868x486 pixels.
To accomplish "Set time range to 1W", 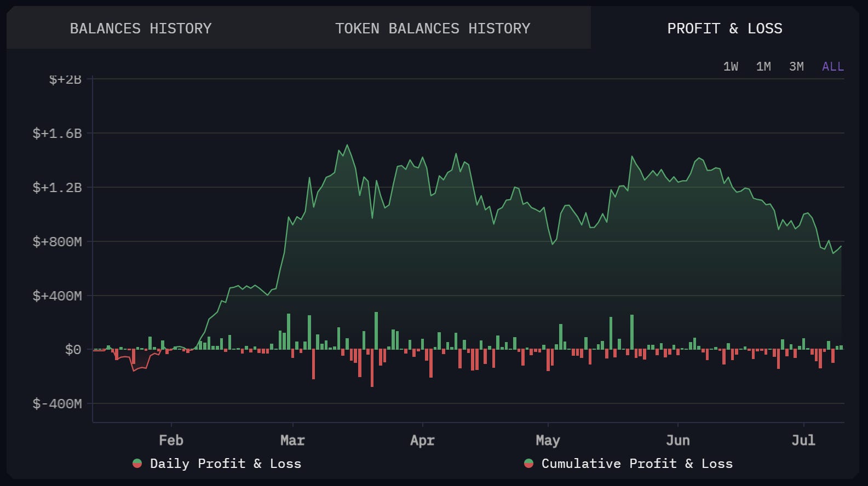I will coord(731,67).
